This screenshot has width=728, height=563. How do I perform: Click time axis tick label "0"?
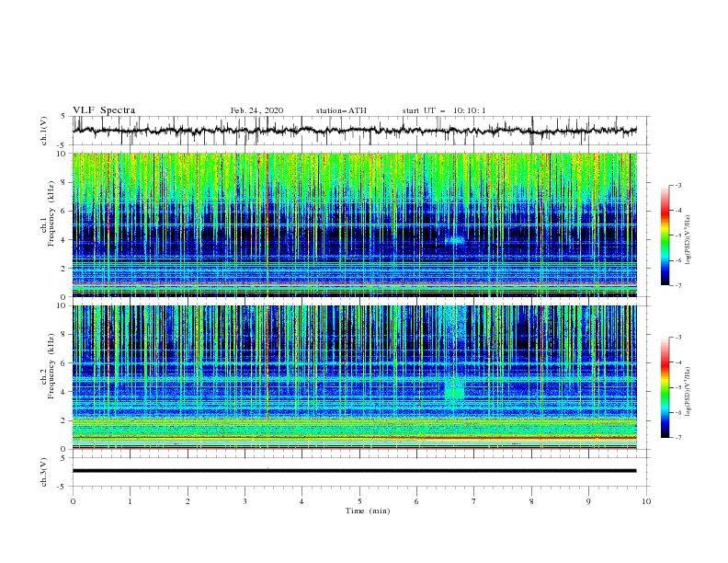(x=73, y=501)
